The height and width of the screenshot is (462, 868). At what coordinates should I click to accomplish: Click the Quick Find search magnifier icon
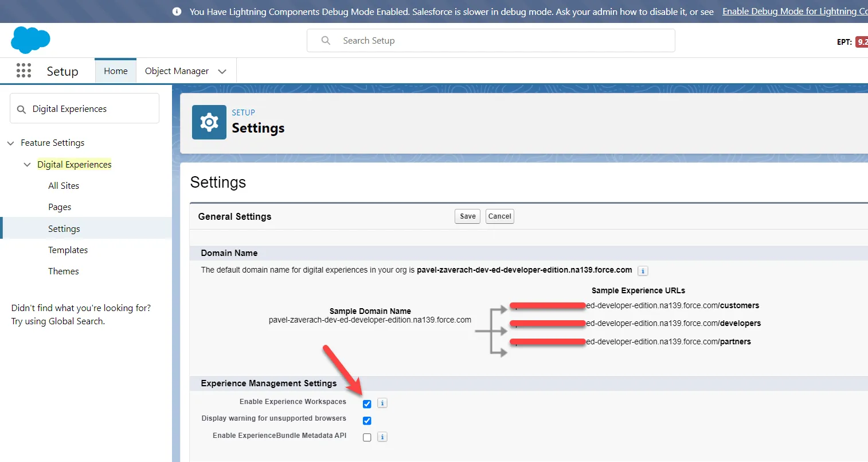tap(22, 109)
